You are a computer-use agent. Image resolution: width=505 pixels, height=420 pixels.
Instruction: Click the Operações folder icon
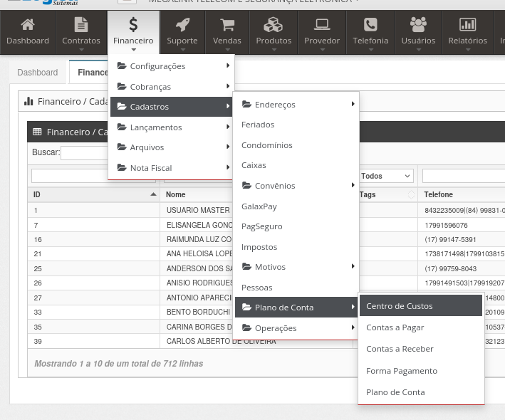(x=246, y=327)
